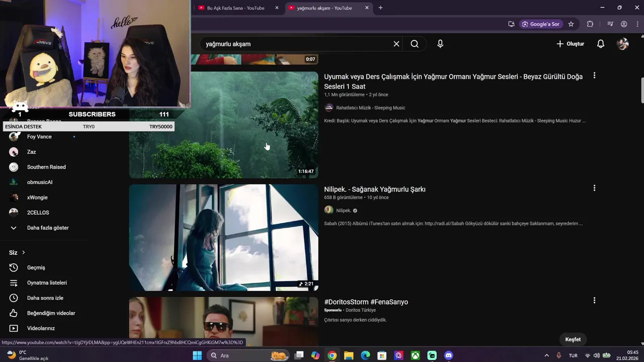Screen dimensions: 644x362
Task: Select the yağmurlu akşam YouTube tab
Action: pyautogui.click(x=325, y=8)
